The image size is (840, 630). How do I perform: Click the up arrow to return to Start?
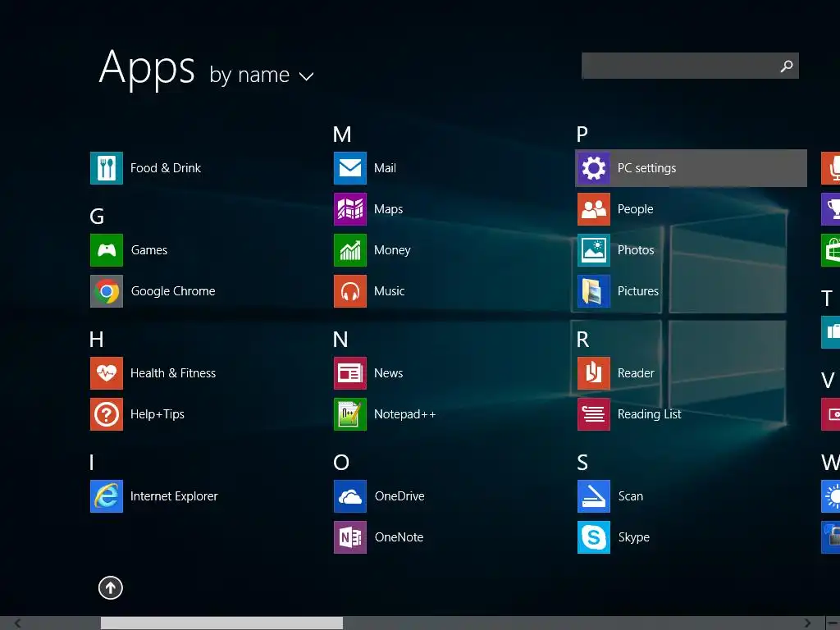111,587
